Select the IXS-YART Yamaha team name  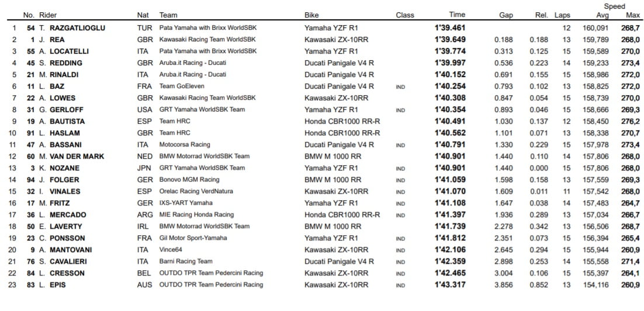(186, 203)
